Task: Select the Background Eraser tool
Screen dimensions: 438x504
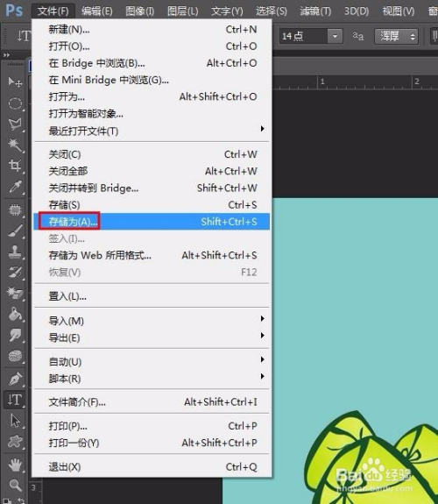Action: click(15, 293)
